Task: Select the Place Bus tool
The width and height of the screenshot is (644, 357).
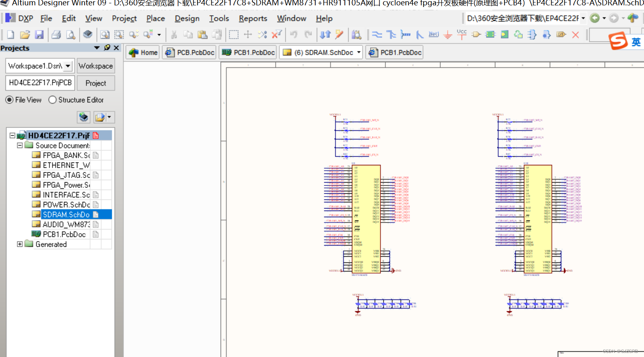Action: point(391,35)
